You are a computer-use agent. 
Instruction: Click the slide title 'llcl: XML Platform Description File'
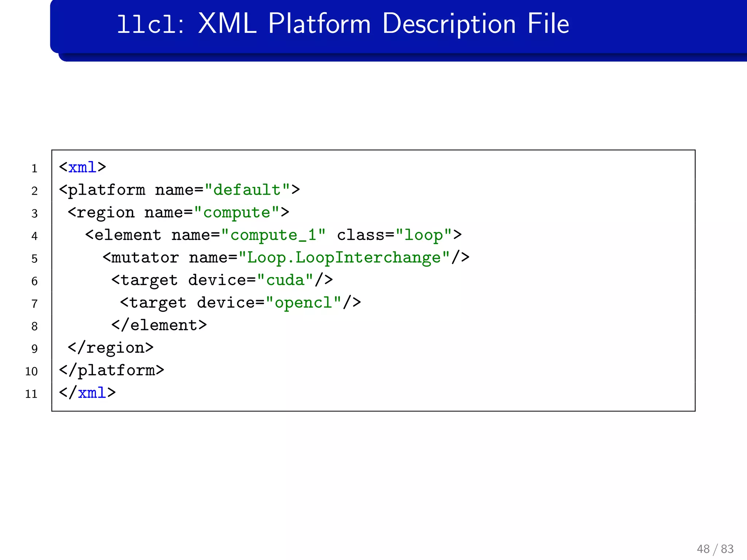tap(343, 24)
